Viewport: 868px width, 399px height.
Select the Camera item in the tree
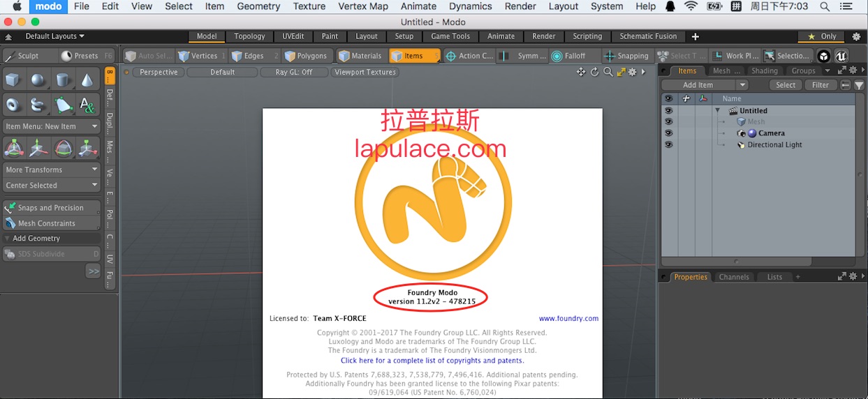coord(771,133)
